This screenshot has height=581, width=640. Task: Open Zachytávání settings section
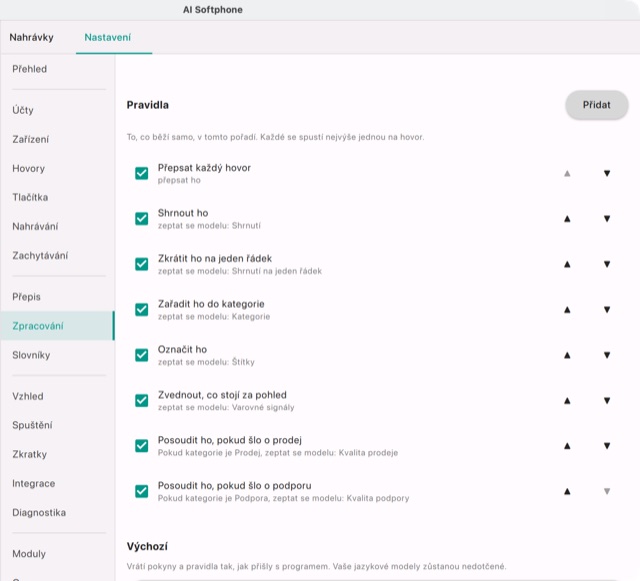58,256
